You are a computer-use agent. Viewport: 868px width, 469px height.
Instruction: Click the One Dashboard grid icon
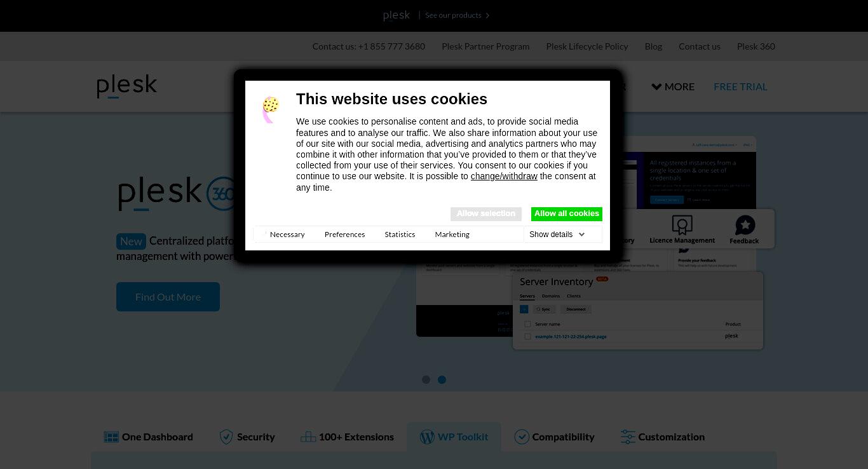tap(111, 437)
